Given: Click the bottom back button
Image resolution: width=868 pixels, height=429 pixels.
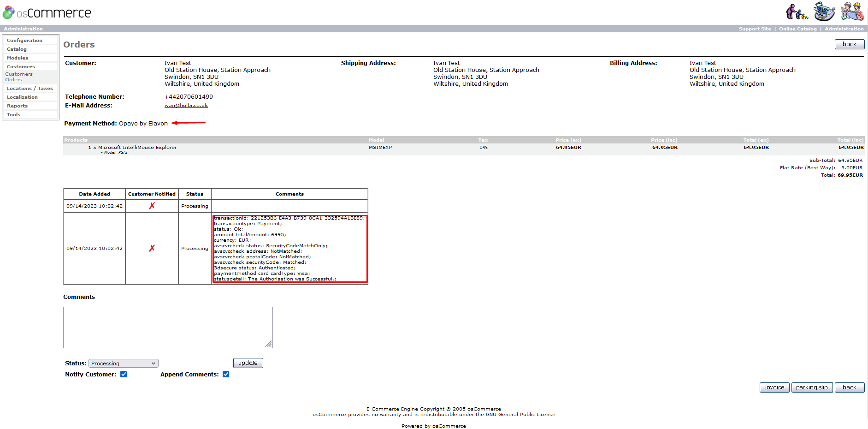Looking at the screenshot, I should click(x=849, y=387).
